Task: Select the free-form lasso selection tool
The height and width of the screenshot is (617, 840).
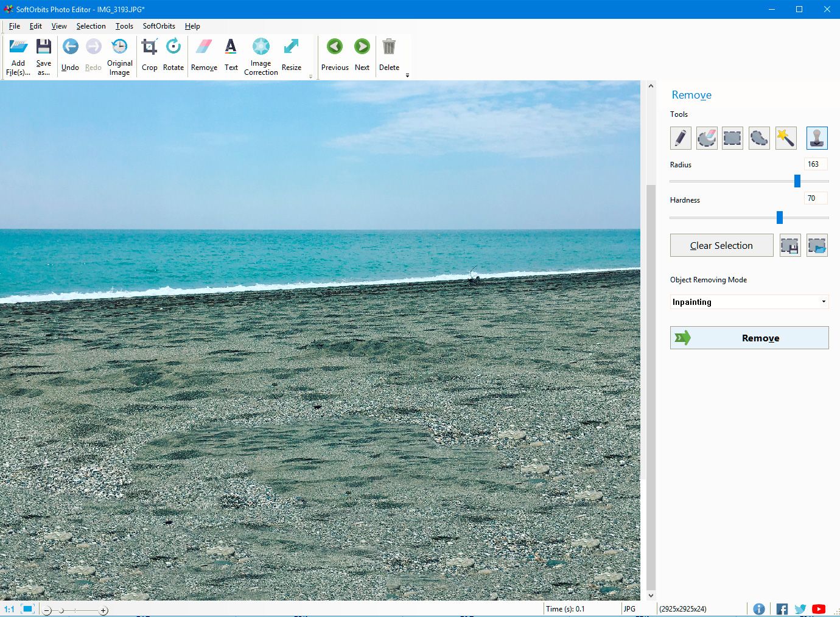Action: click(x=759, y=138)
